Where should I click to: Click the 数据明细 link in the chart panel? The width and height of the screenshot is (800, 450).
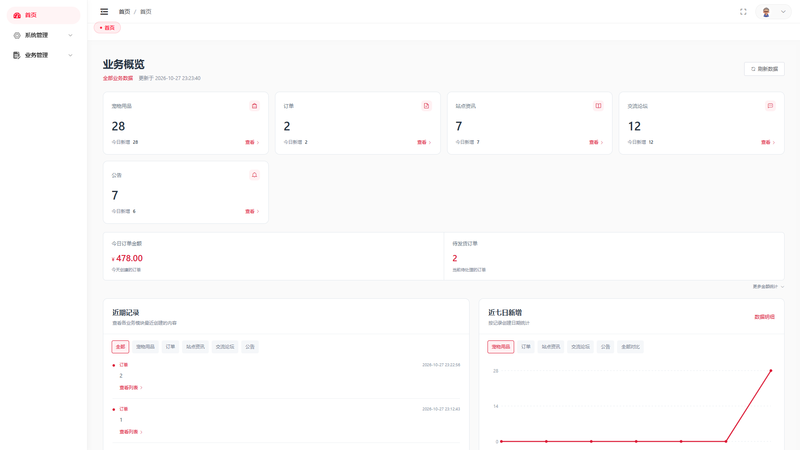click(764, 317)
